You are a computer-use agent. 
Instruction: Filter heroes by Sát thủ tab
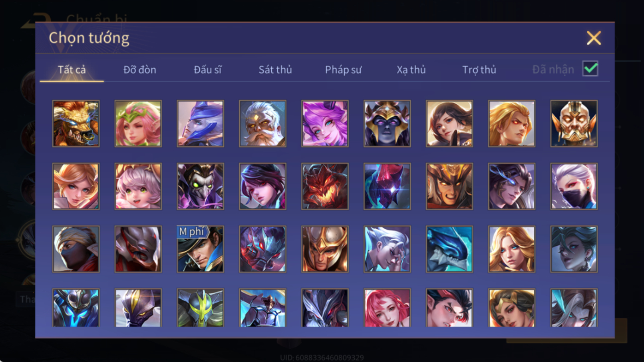(x=275, y=70)
